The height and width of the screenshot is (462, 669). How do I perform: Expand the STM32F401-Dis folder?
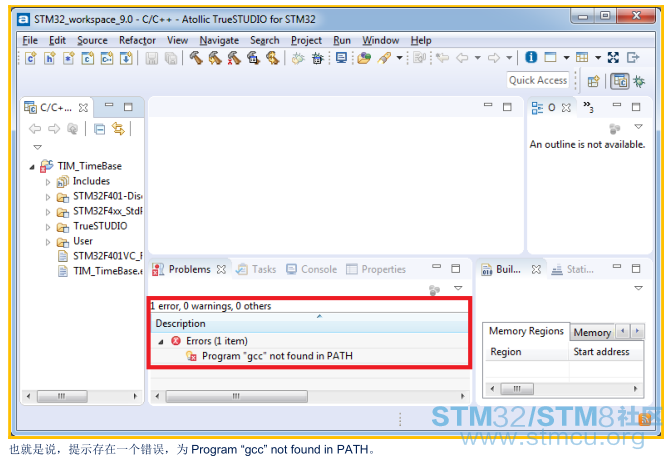tap(48, 197)
